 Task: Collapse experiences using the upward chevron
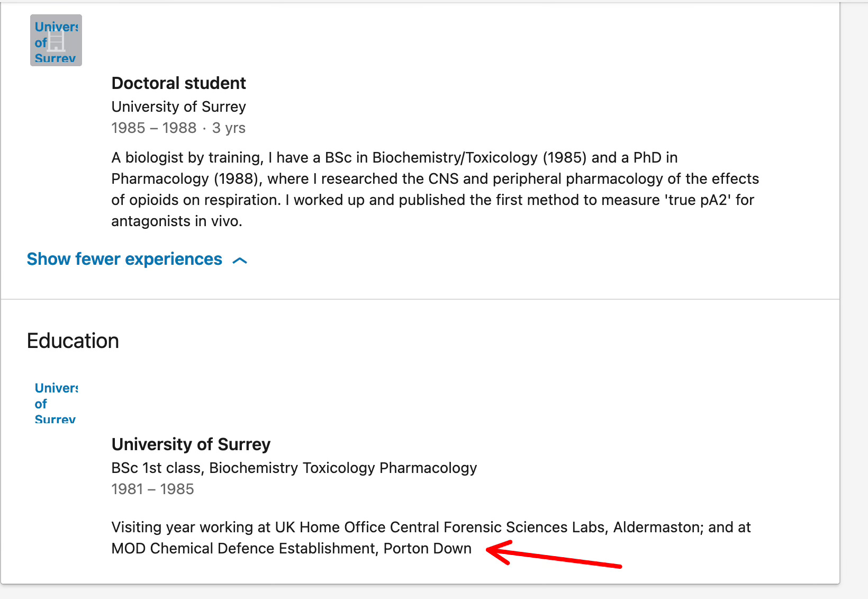240,260
